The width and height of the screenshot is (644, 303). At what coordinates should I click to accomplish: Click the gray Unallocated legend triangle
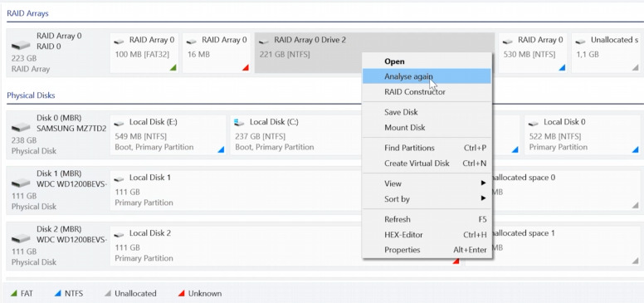108,294
